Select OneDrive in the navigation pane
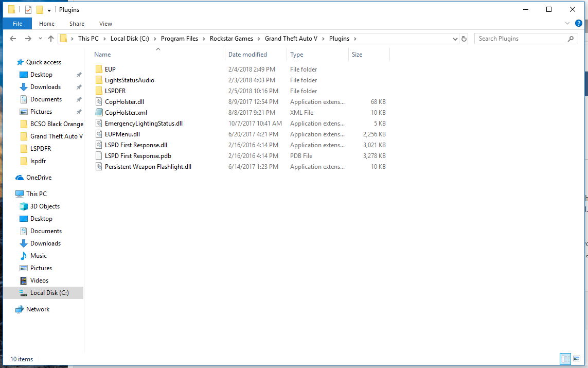The image size is (588, 368). [x=39, y=178]
